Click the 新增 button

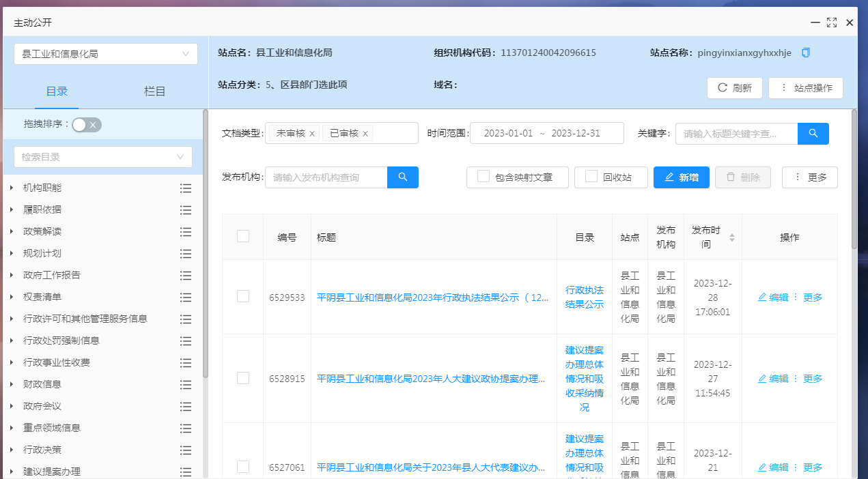[x=682, y=177]
